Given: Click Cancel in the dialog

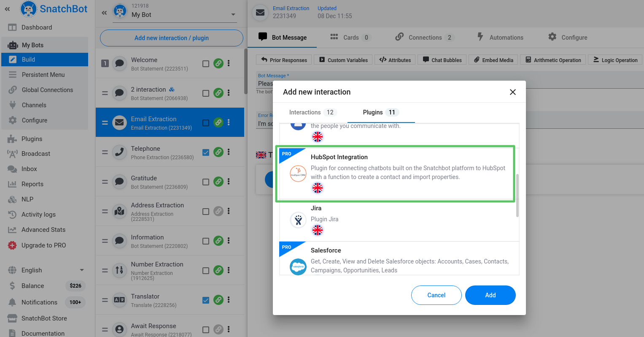Looking at the screenshot, I should pos(436,295).
